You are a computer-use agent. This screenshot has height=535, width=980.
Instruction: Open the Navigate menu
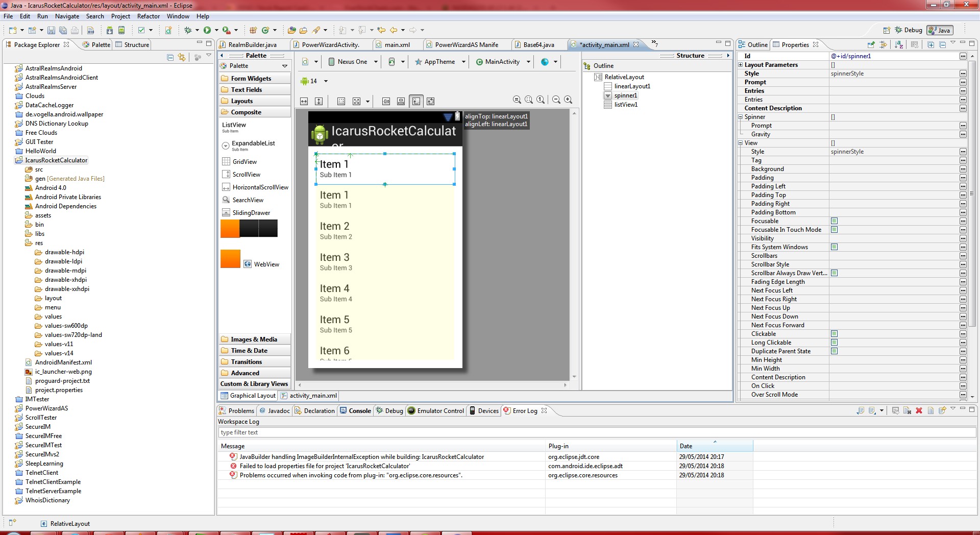[67, 16]
